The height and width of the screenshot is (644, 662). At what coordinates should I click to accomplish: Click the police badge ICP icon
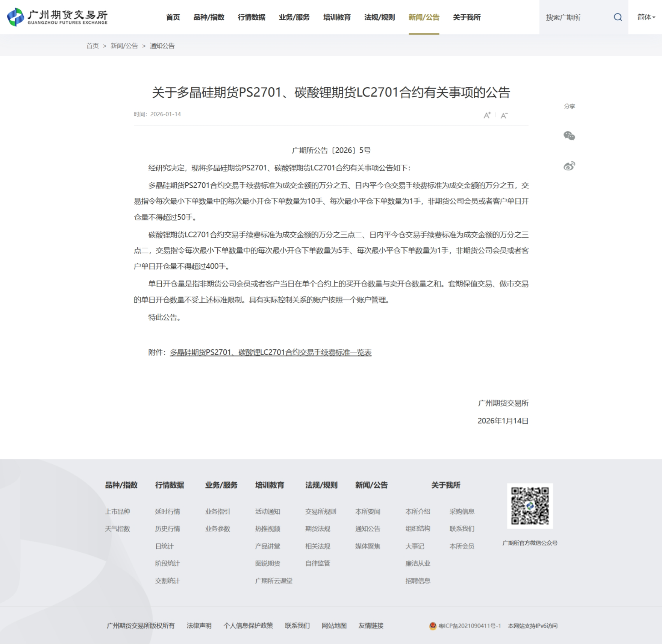click(433, 626)
